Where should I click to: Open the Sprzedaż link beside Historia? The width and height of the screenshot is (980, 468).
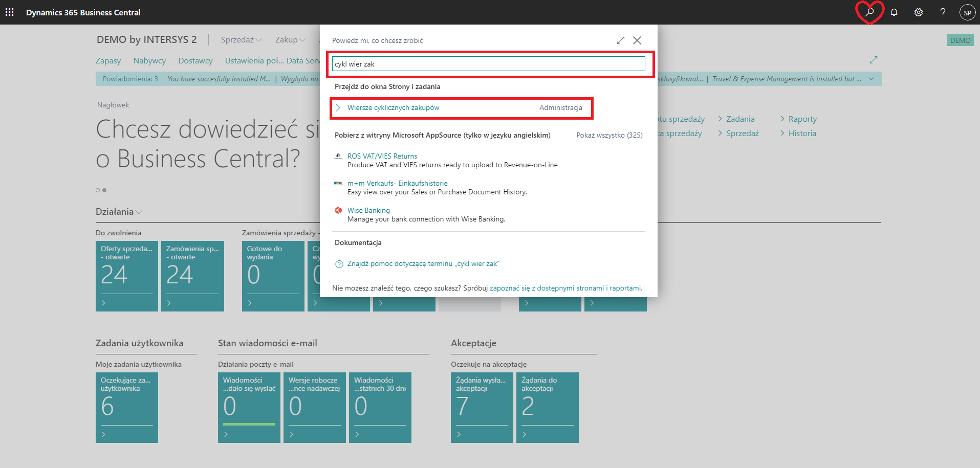pyautogui.click(x=742, y=133)
